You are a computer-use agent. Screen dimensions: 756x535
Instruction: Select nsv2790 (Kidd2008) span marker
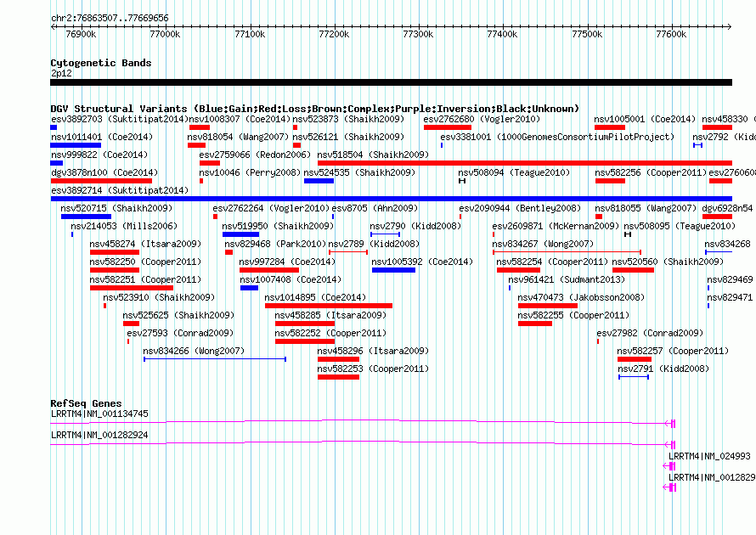pos(386,234)
